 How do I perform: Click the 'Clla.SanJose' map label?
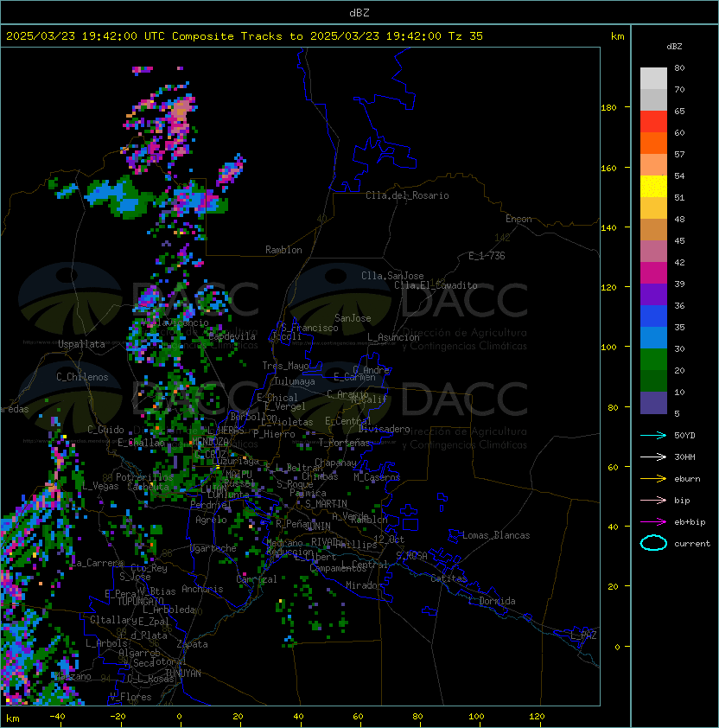pyautogui.click(x=392, y=276)
